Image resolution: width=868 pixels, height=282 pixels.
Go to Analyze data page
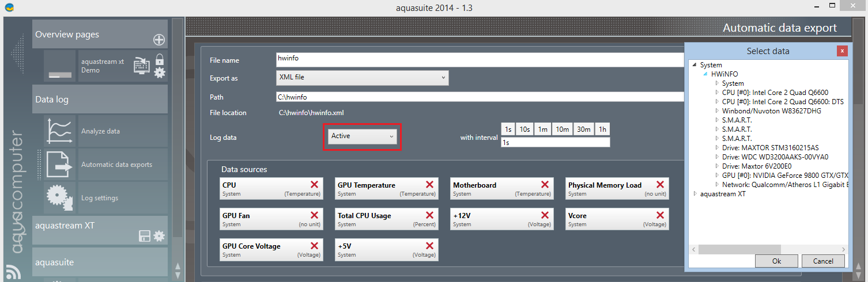(100, 131)
